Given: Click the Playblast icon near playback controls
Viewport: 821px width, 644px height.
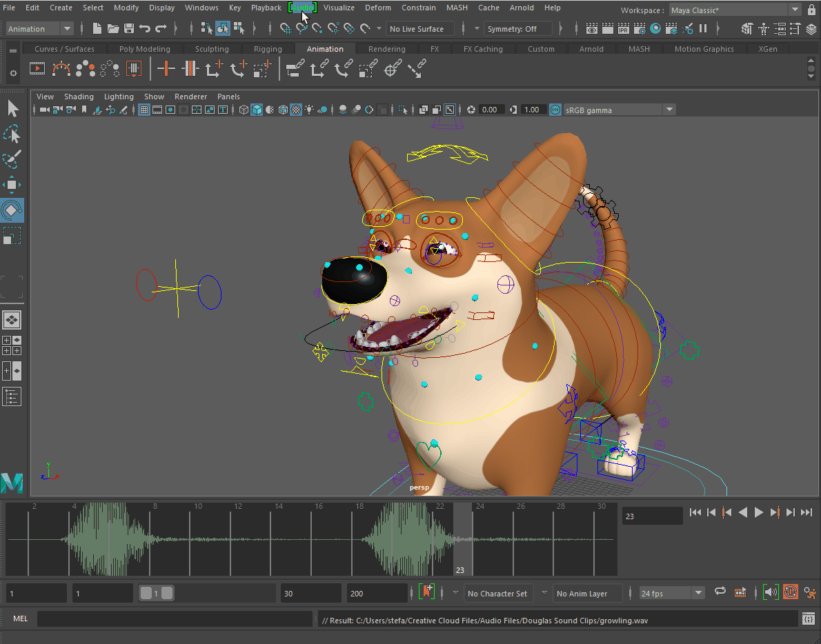Looking at the screenshot, I should click(x=740, y=592).
